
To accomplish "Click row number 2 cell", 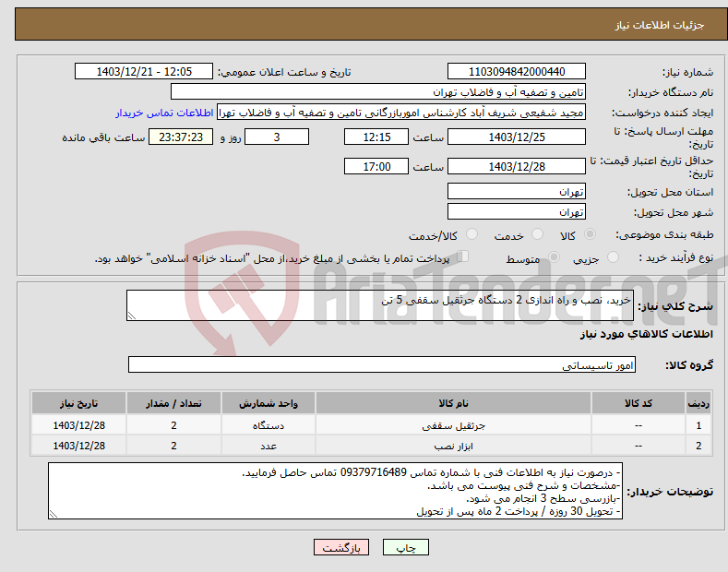I will 698,446.
